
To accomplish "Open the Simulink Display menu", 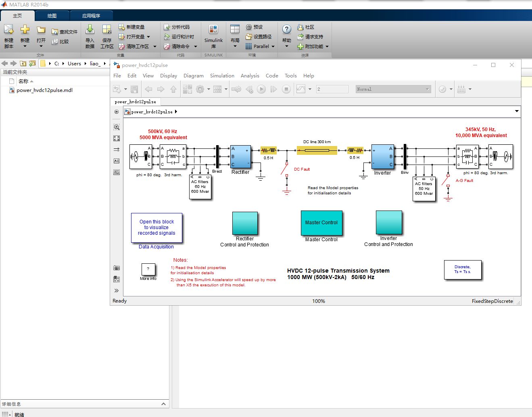I will click(x=169, y=76).
